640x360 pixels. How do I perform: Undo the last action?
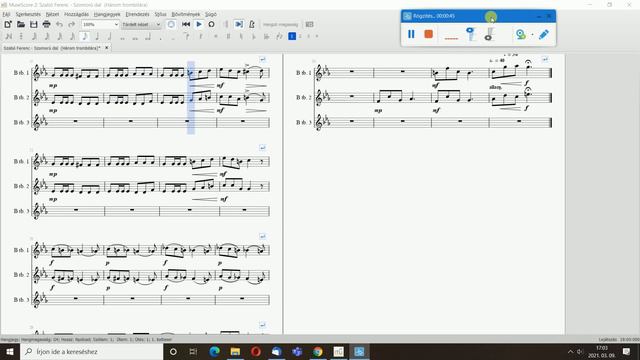(x=59, y=24)
